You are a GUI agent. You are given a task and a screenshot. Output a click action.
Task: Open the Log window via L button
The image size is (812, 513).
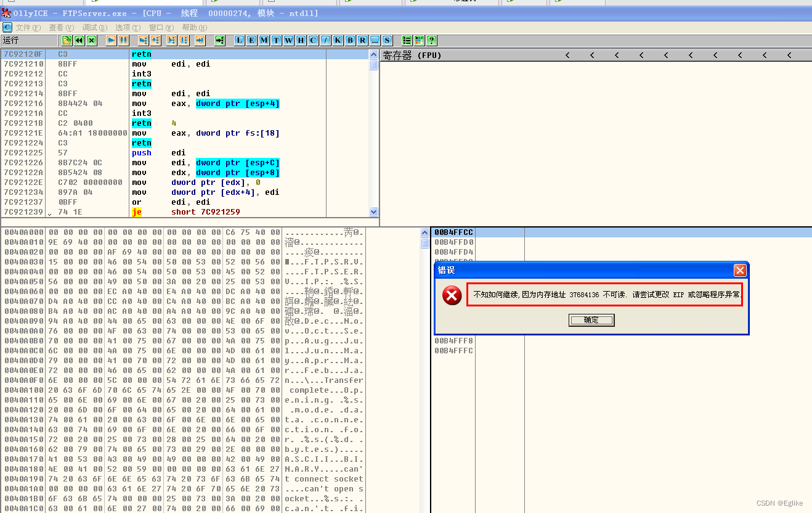(239, 40)
